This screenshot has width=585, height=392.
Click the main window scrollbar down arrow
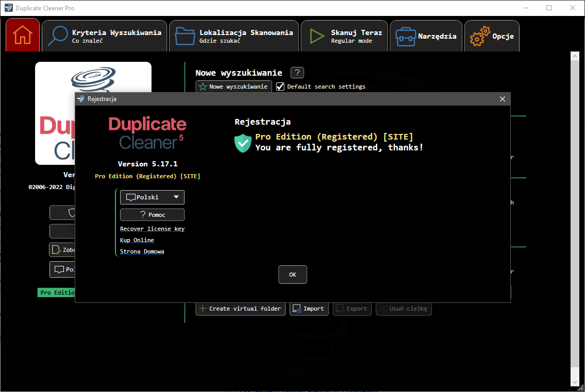point(575,382)
